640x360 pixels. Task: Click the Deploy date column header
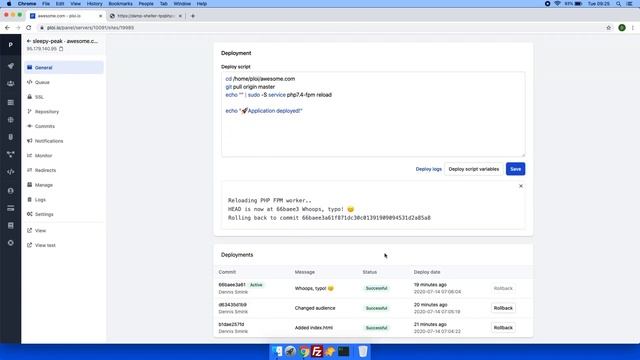click(427, 272)
